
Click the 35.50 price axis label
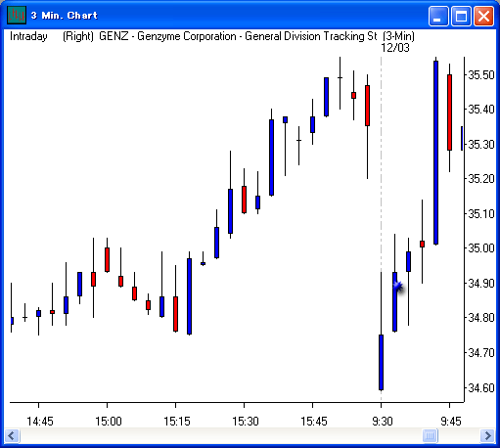481,75
